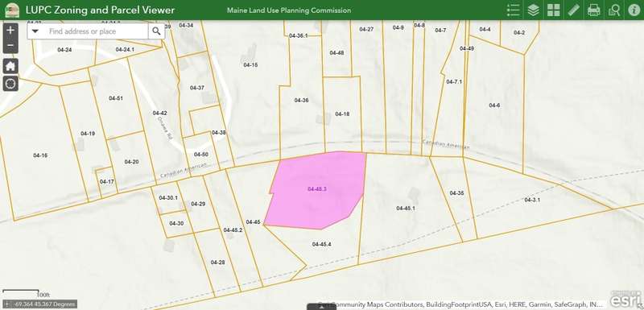Open the Basemap Gallery grid icon
The image size is (644, 310).
(x=553, y=10)
